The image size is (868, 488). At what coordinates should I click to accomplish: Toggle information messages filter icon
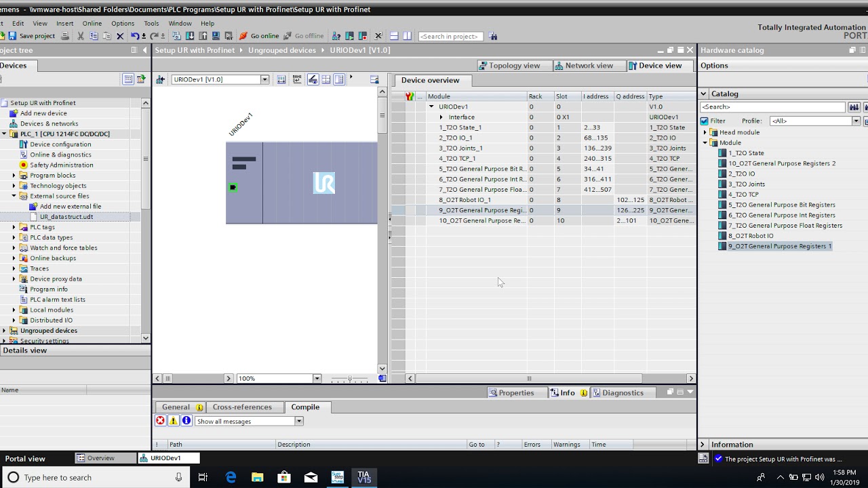coord(186,421)
